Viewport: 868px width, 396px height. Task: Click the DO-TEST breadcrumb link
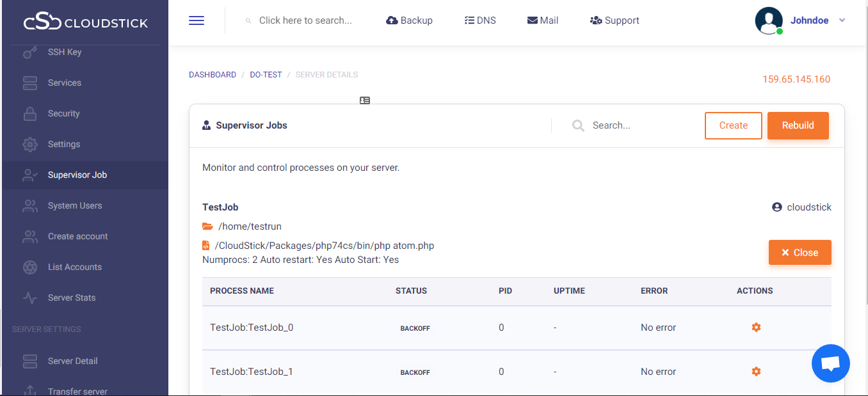pos(266,75)
